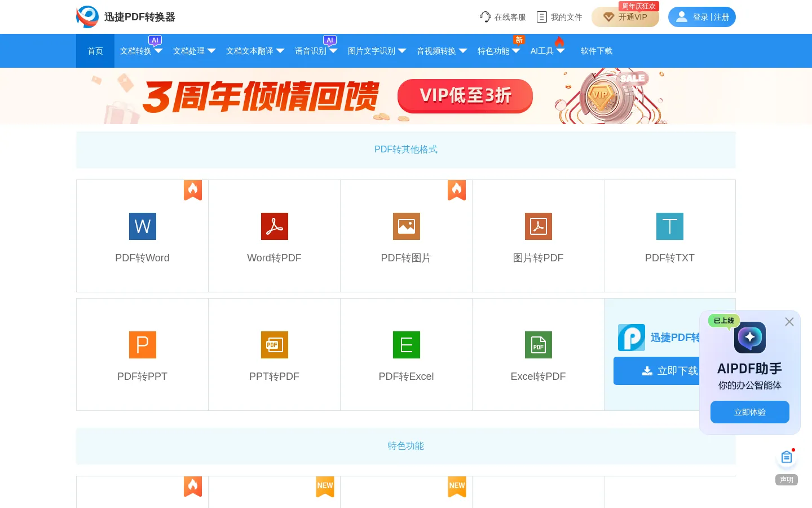Click the PDF转其他格式 section header
This screenshot has width=812, height=508.
(406, 150)
